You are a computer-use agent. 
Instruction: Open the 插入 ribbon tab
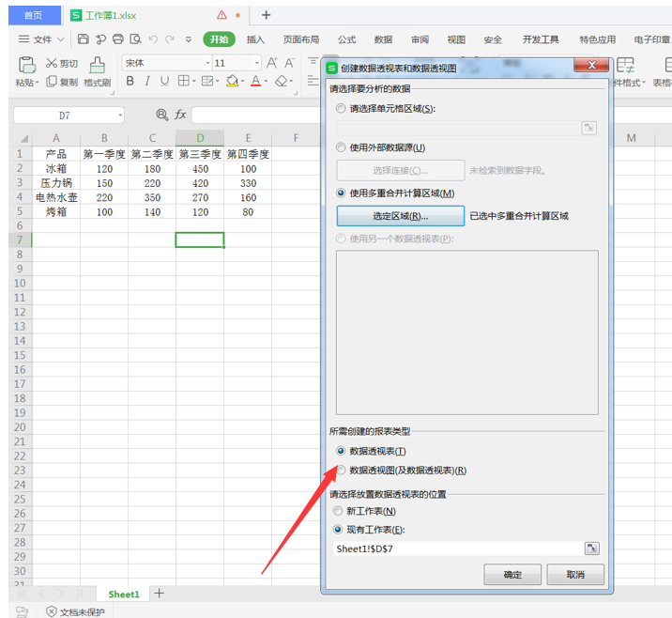point(255,39)
